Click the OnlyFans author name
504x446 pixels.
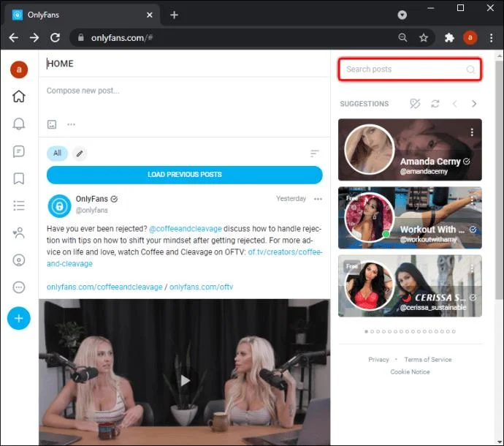click(92, 199)
